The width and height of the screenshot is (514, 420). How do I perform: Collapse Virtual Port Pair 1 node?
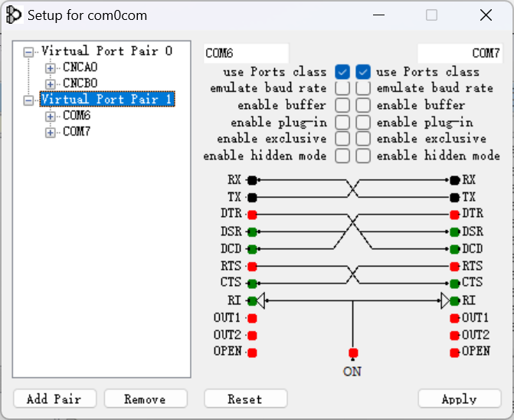tap(28, 100)
